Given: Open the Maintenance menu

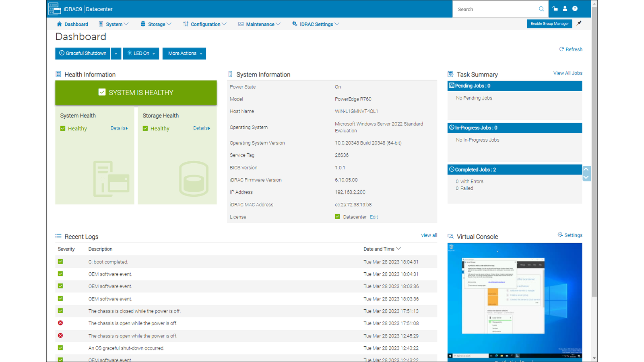Looking at the screenshot, I should [x=259, y=24].
